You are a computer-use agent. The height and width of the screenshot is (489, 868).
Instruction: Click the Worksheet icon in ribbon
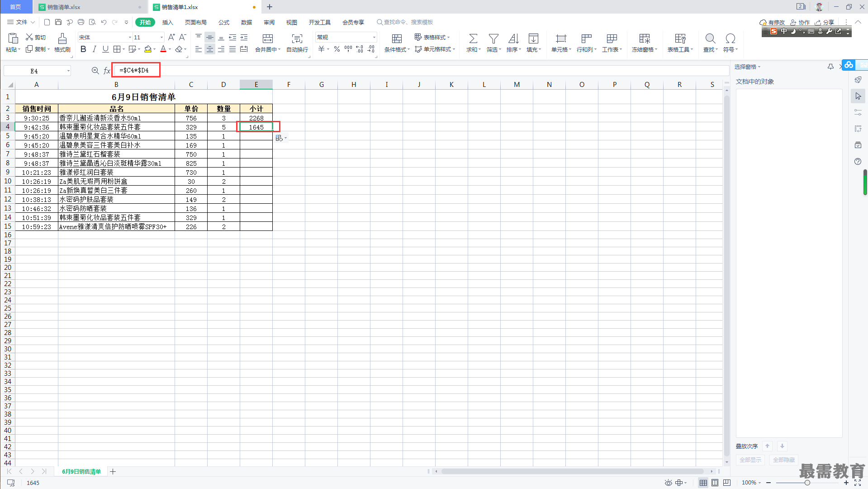(x=612, y=38)
